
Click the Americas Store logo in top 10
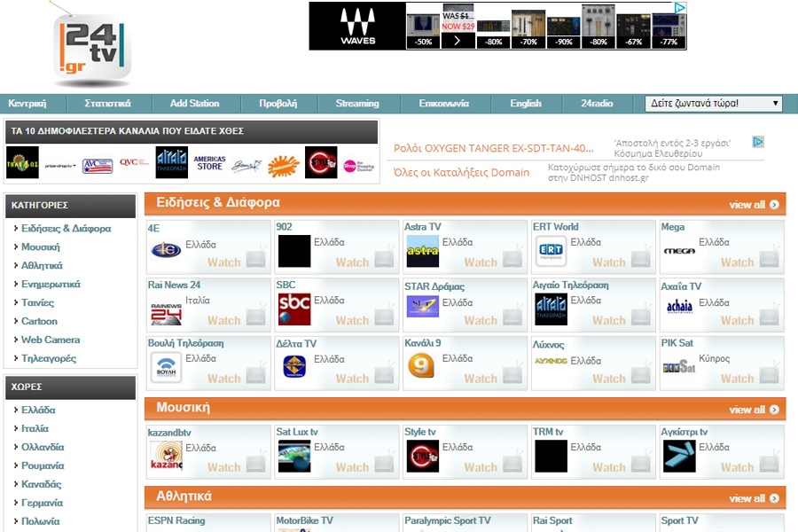click(x=209, y=163)
